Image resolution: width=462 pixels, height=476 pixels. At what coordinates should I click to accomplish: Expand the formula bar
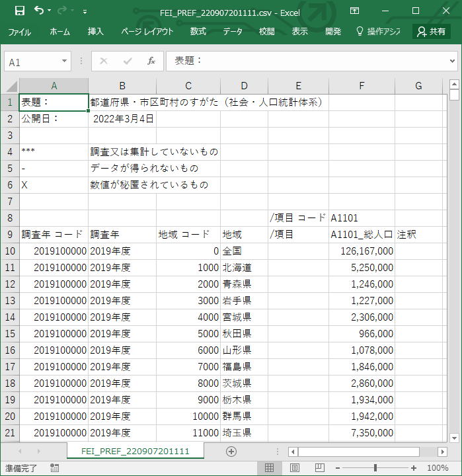point(452,61)
